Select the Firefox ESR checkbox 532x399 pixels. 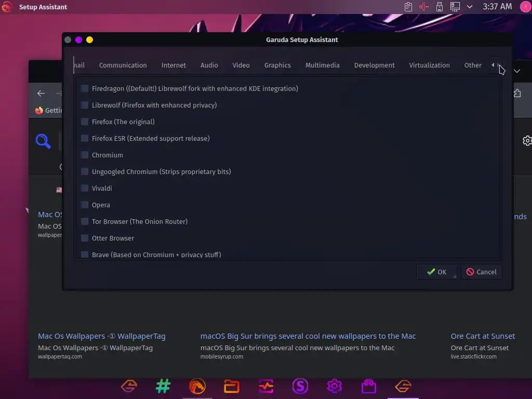coord(85,138)
